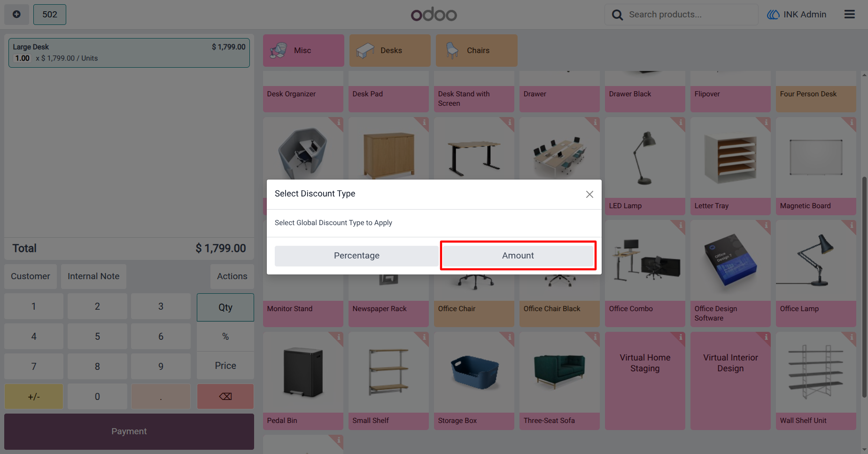Select the Qty numpad mode
868x454 pixels.
pos(225,307)
